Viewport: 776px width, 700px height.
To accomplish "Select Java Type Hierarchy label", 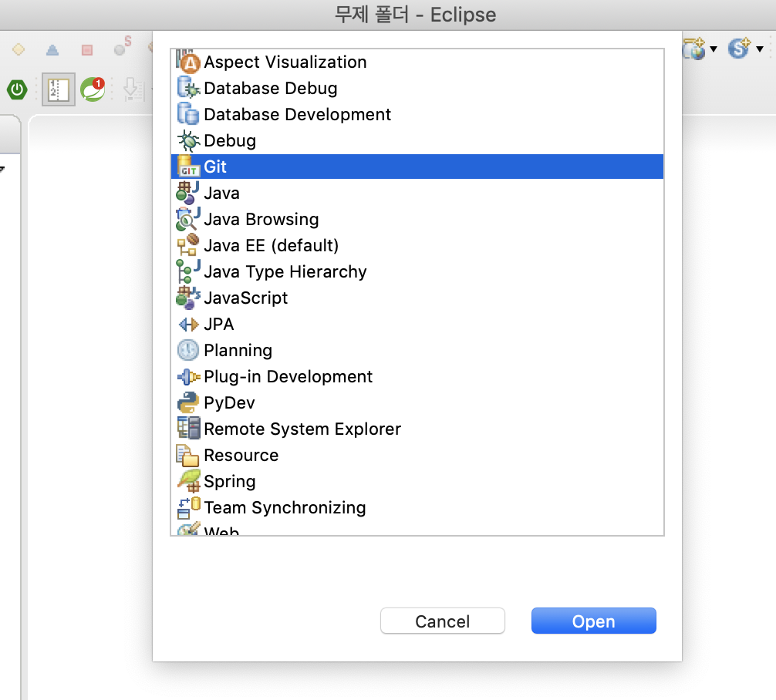I will click(285, 272).
